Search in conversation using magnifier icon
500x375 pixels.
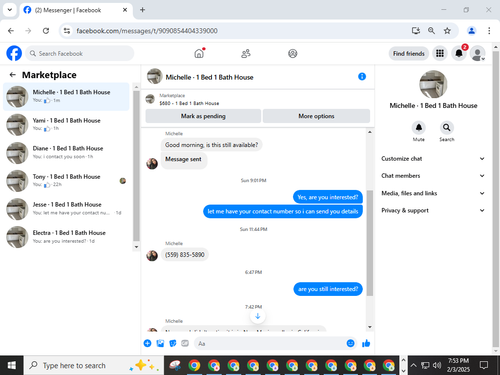[447, 128]
